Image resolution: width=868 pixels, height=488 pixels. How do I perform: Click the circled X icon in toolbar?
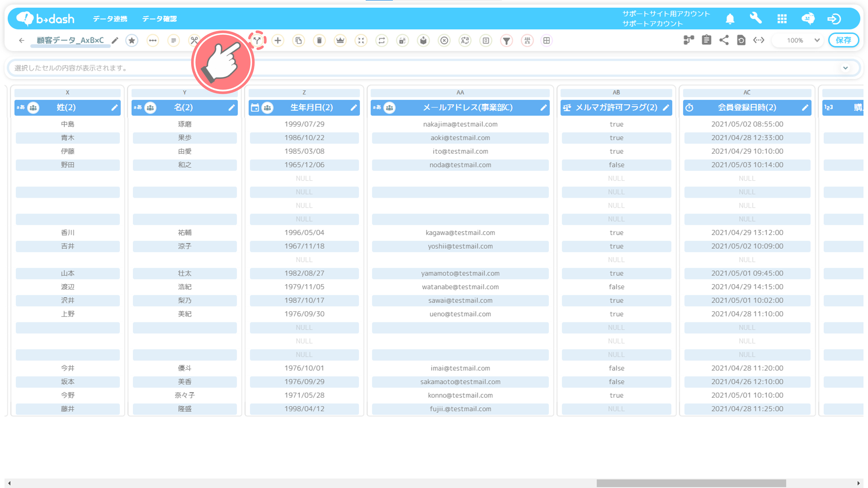tap(444, 40)
